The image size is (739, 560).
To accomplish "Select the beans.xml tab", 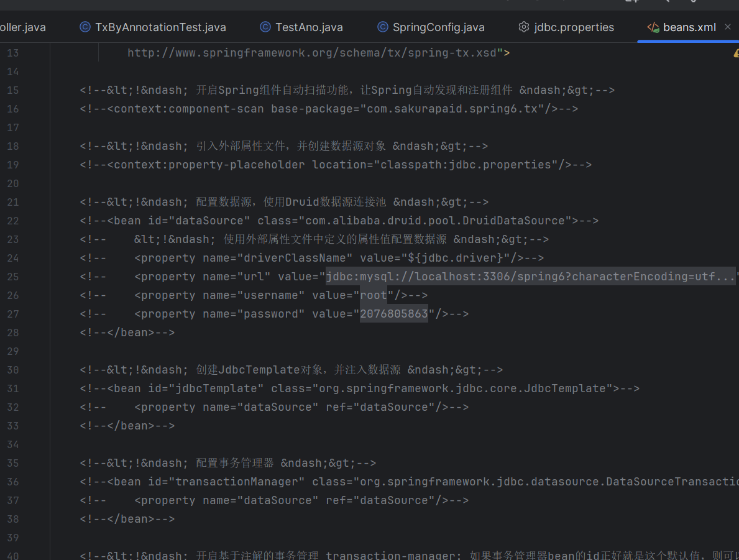I will [681, 27].
